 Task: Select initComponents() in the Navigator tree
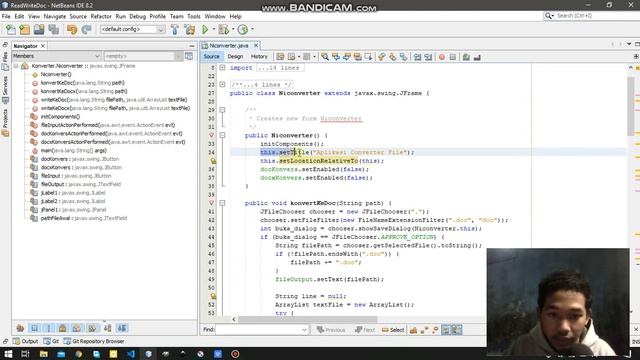click(60, 117)
